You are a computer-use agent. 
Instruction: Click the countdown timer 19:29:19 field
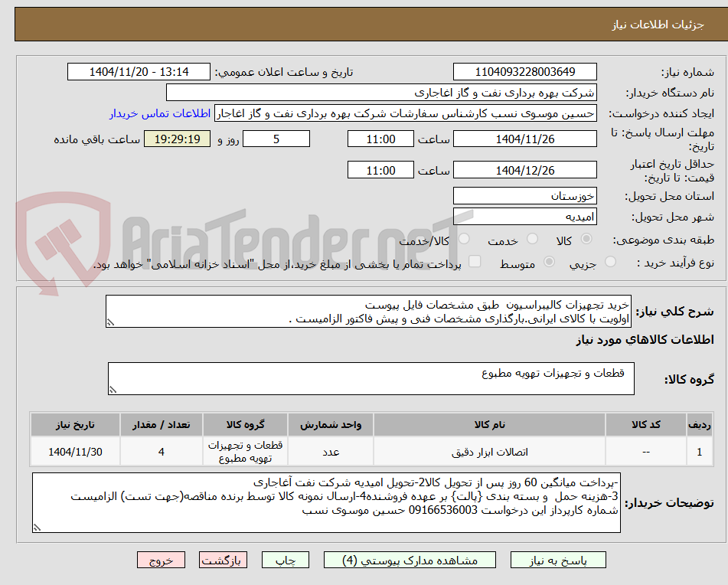coord(177,139)
